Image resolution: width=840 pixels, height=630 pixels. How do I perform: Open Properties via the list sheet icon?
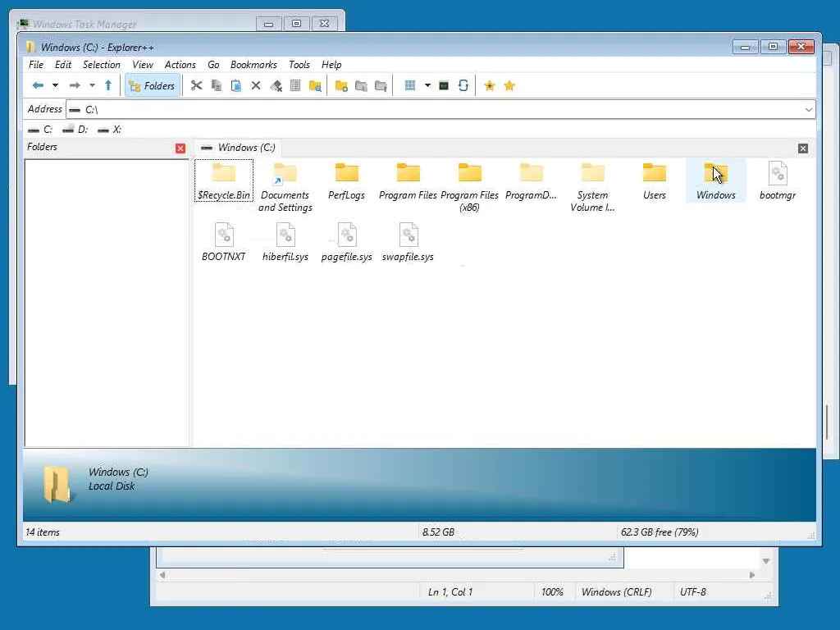point(295,85)
